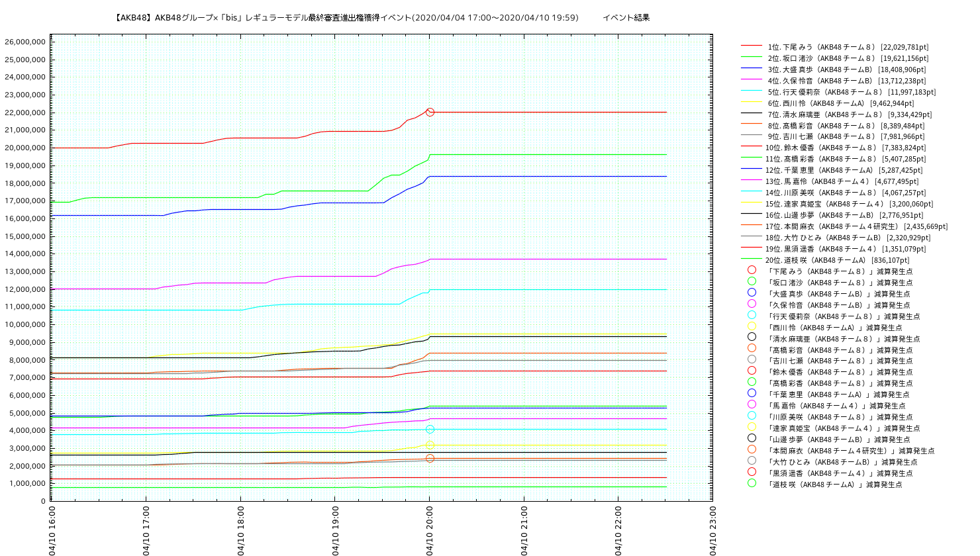Click the yellow circle marker for 西川 怜 減算発生点

[752, 326]
